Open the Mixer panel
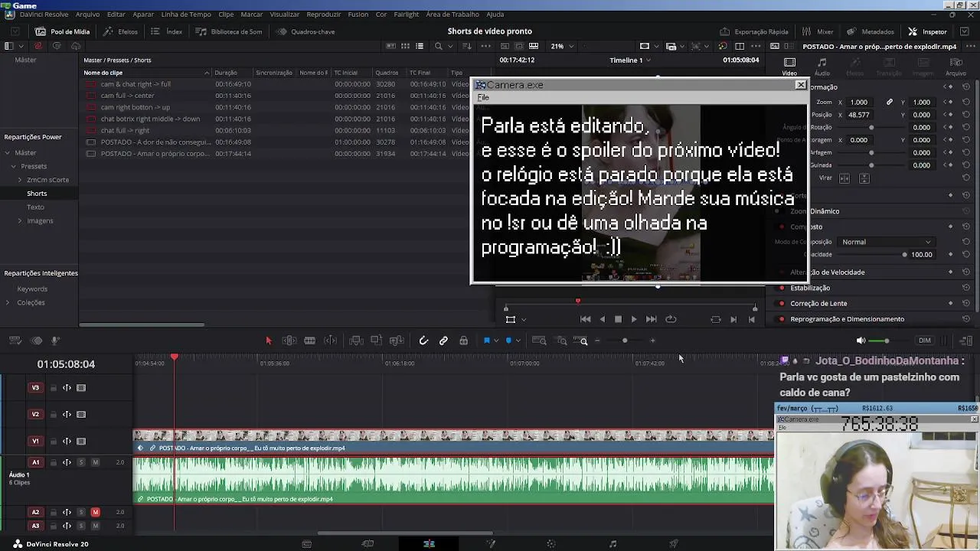The image size is (980, 551). (818, 31)
